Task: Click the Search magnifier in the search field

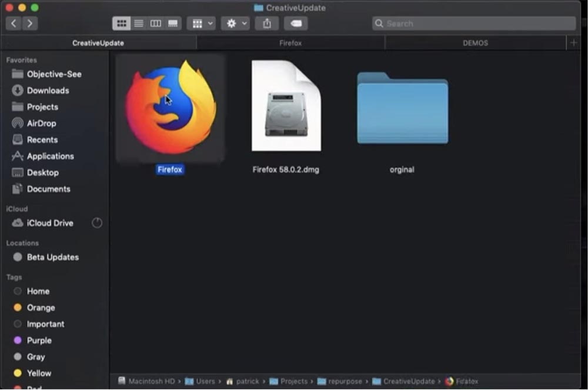Action: (x=379, y=23)
